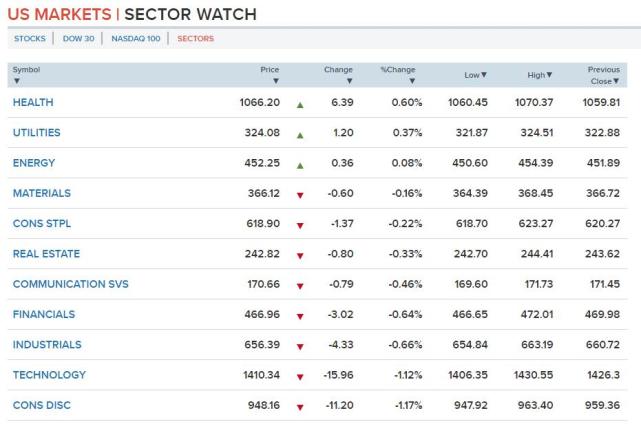Click green up arrow in ENERGY row
The height and width of the screenshot is (433, 641).
pos(300,164)
